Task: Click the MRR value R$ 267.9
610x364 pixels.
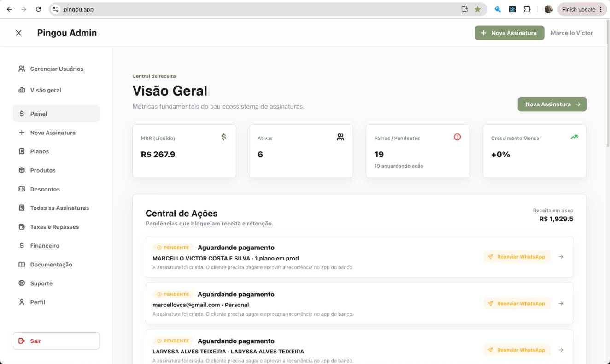Action: click(x=158, y=154)
